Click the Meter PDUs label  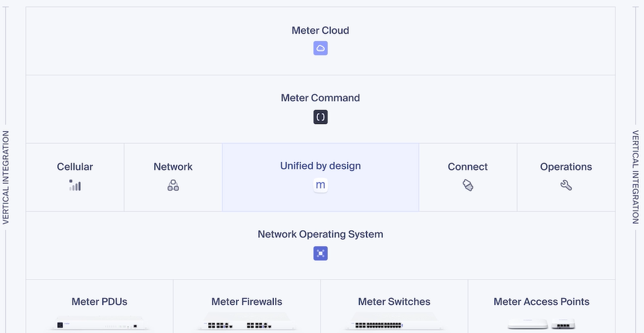coord(99,302)
